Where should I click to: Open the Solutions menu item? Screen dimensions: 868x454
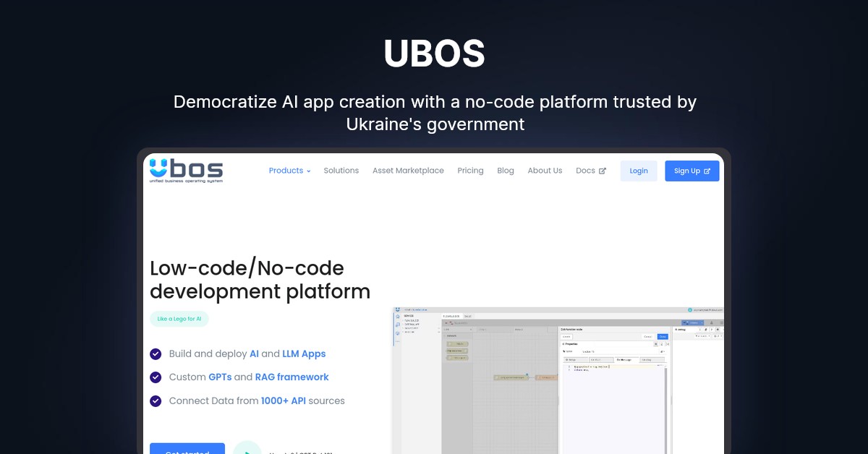click(x=341, y=171)
